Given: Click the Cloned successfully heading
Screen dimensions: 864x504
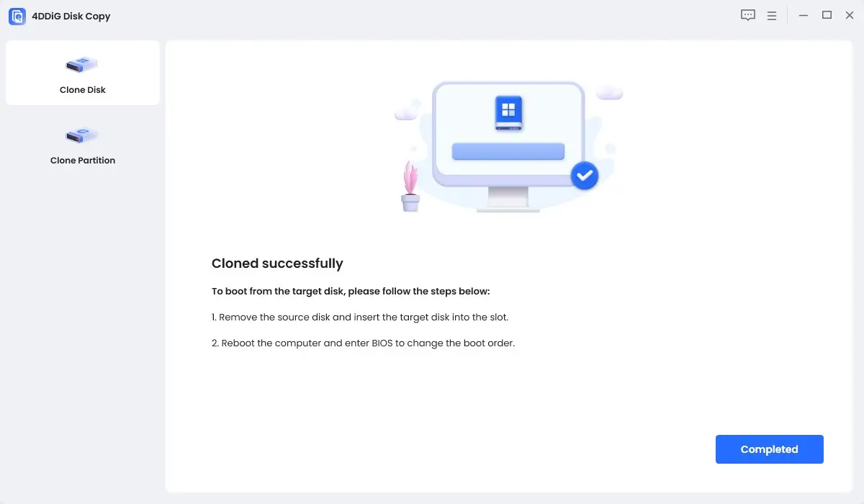Looking at the screenshot, I should (277, 264).
